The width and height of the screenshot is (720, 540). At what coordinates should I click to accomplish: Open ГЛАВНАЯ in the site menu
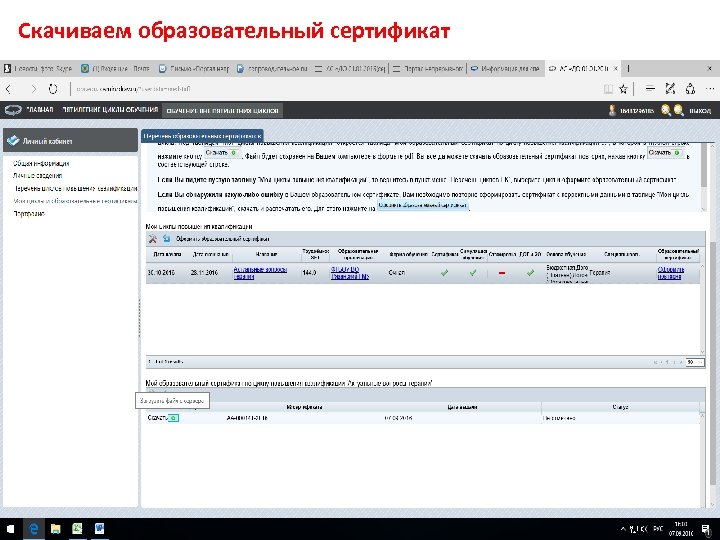(39, 110)
